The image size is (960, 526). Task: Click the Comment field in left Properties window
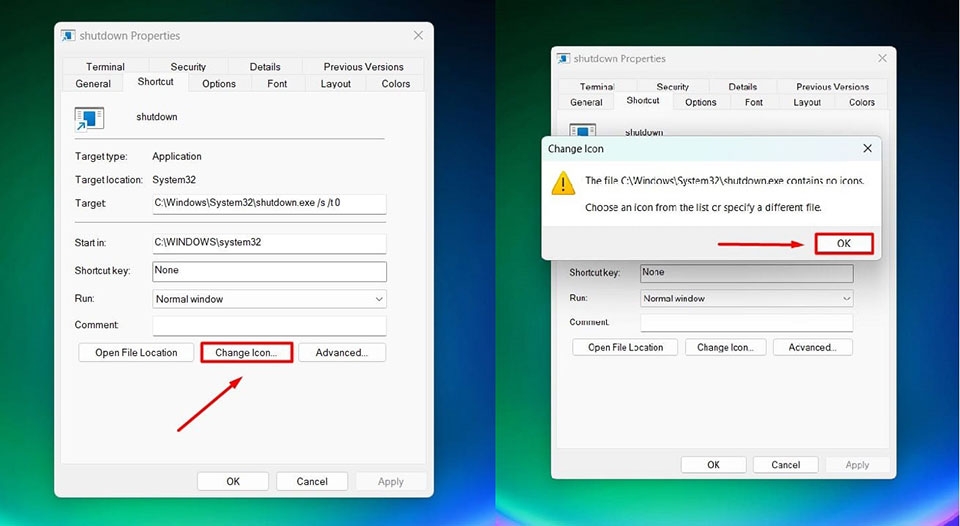(269, 326)
